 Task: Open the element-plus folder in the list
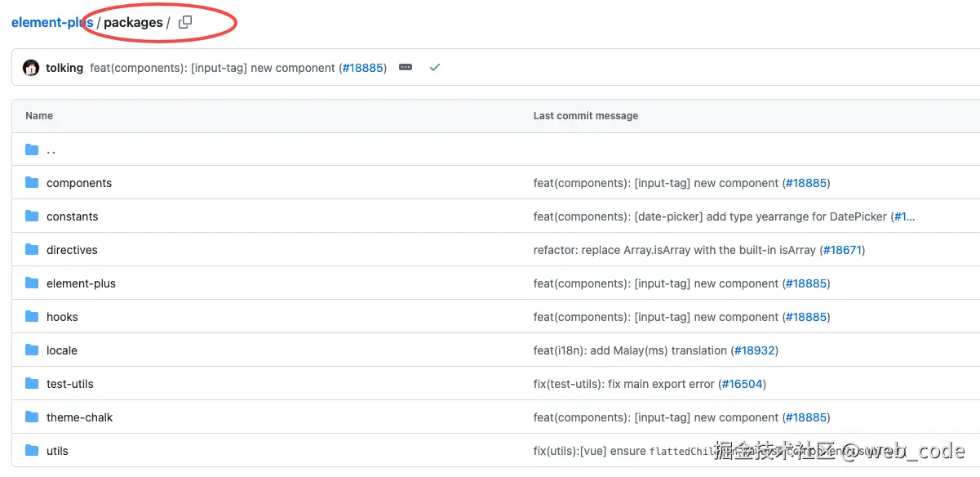[x=81, y=283]
